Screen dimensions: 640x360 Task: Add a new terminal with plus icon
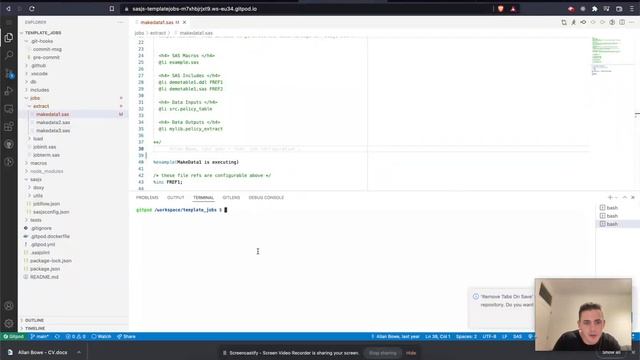click(610, 198)
